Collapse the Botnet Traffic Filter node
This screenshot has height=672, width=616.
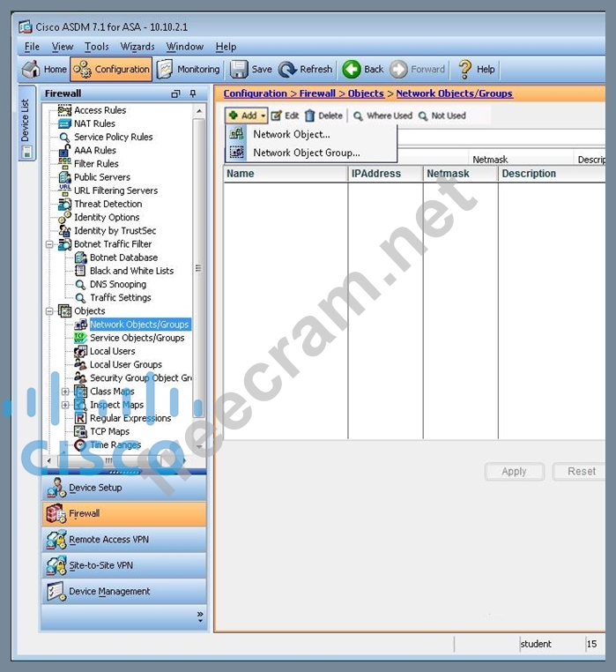tap(50, 244)
